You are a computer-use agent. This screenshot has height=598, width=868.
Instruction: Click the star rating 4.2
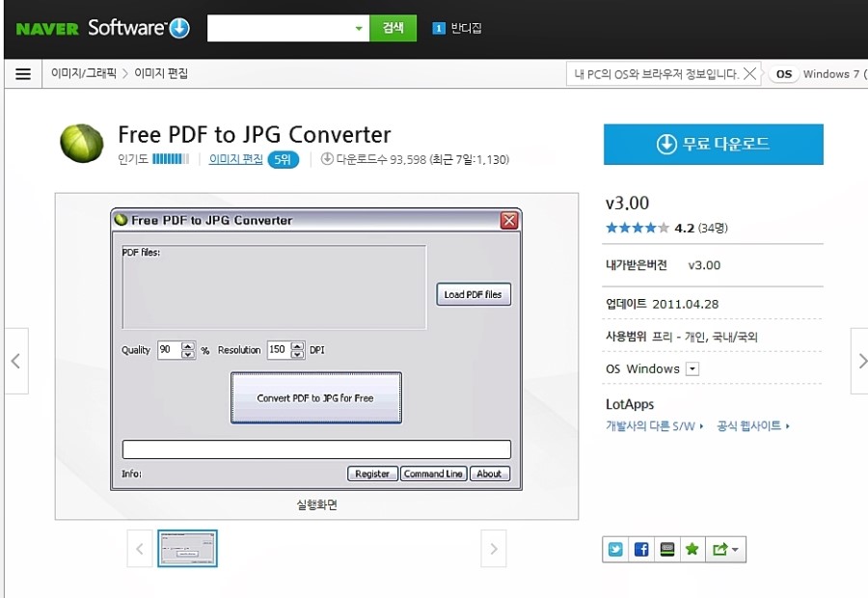(x=637, y=228)
